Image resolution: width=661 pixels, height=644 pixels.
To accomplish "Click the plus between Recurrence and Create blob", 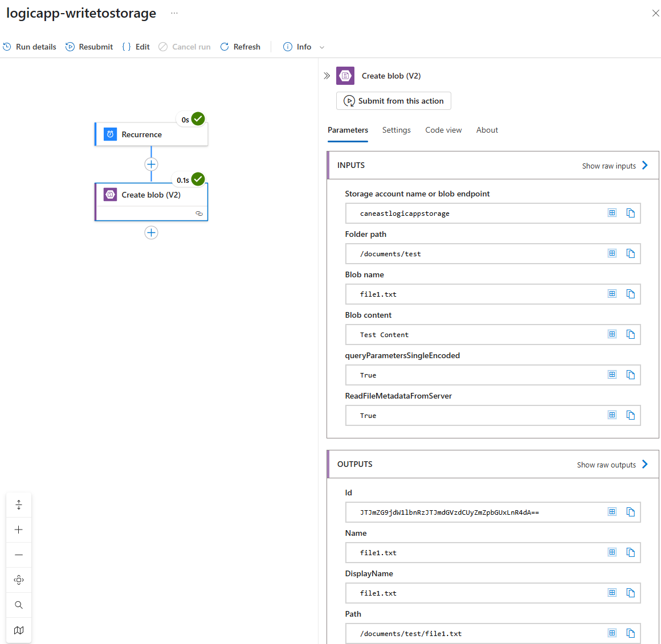I will click(x=151, y=165).
